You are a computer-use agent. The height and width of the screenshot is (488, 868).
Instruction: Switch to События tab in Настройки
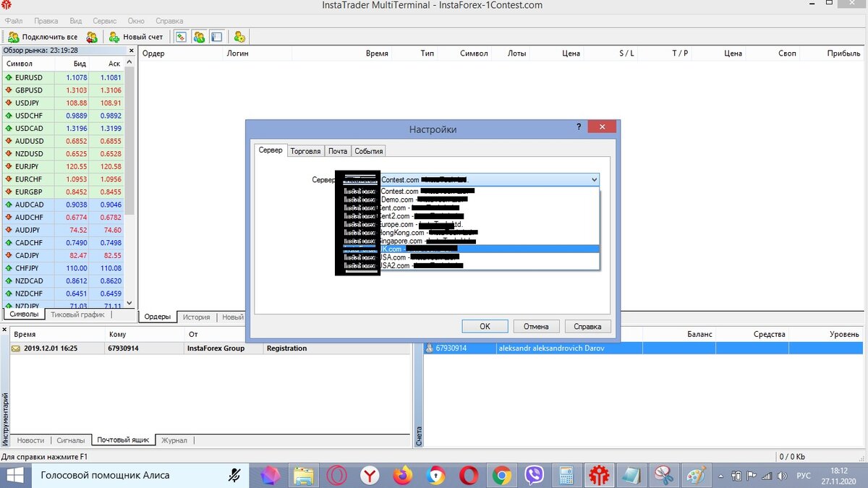[x=368, y=151]
